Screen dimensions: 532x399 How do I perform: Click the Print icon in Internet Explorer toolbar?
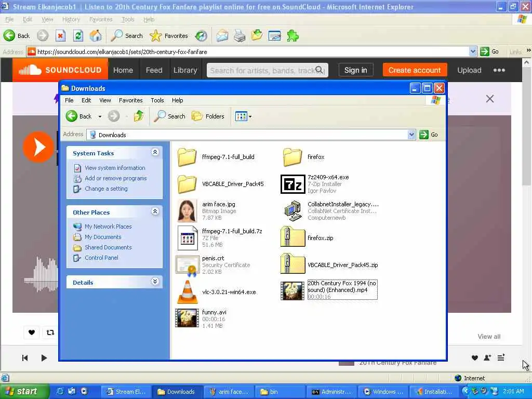240,36
